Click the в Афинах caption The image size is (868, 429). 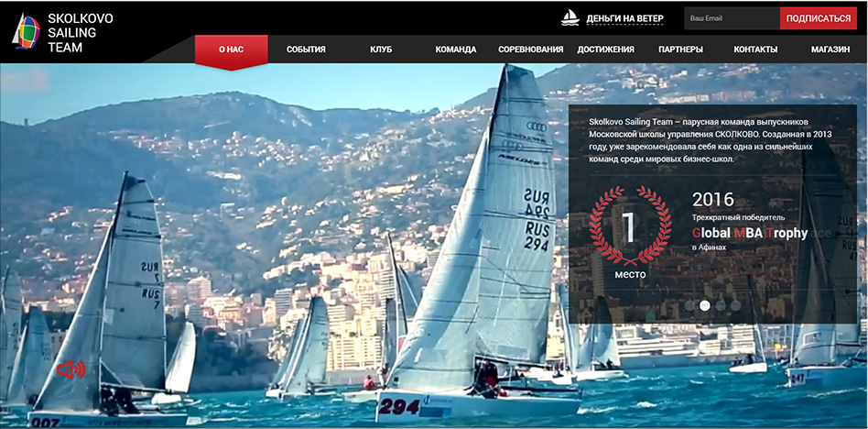click(x=709, y=247)
